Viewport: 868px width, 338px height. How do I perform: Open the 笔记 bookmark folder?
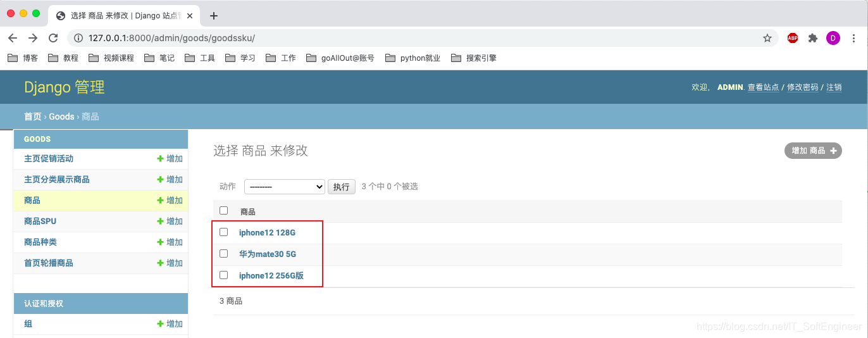(x=159, y=58)
